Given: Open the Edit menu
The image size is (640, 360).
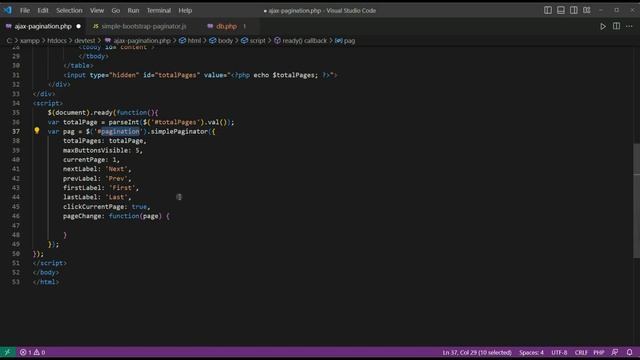Looking at the screenshot, I should pyautogui.click(x=43, y=11).
